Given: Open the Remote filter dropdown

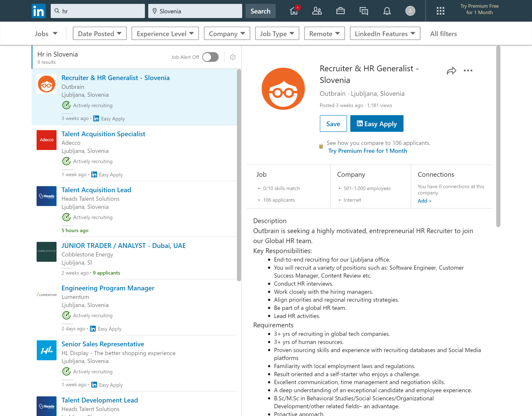Looking at the screenshot, I should (324, 33).
